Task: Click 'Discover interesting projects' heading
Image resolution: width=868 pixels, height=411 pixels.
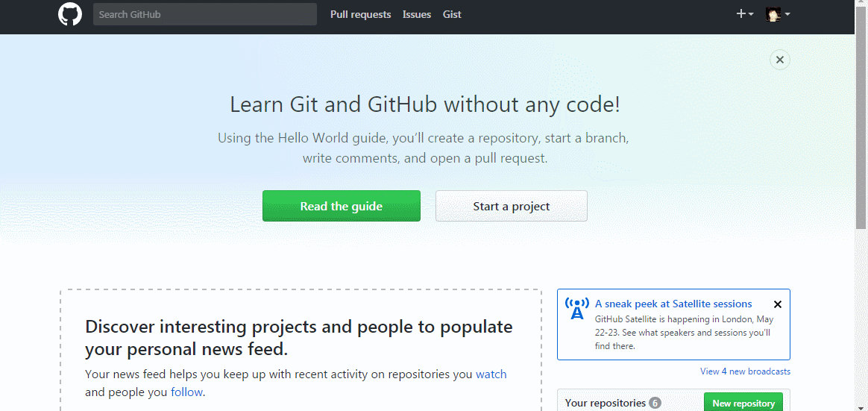Action: point(299,338)
